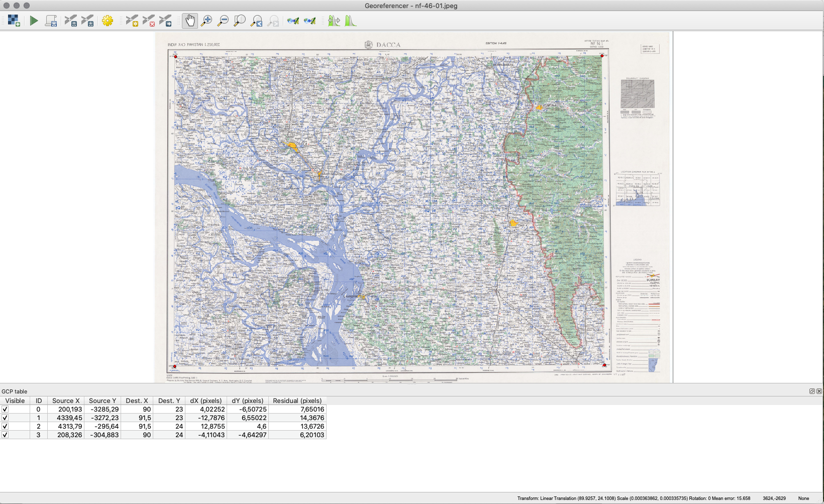The image size is (824, 504).
Task: Save GCP points to file
Action: click(87, 21)
